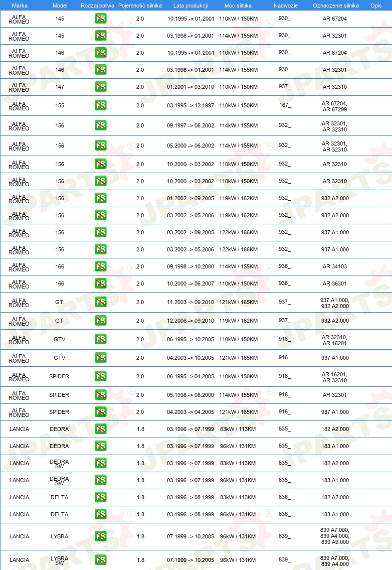Screen dimensions: 392x570
Task: Click the Model column header
Action: coord(60,6)
